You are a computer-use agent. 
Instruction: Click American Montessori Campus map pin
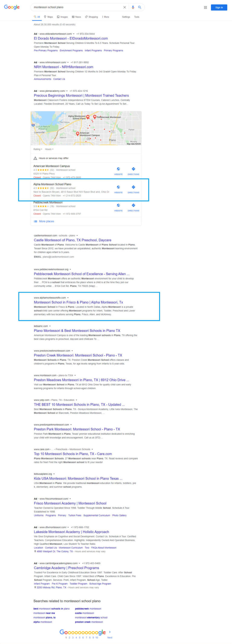coord(78,134)
